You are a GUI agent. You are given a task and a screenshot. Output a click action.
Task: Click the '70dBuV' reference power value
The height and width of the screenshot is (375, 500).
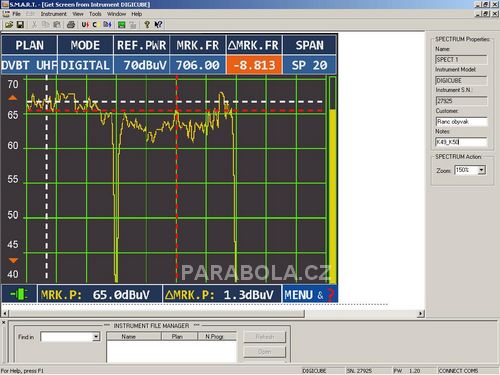tap(141, 65)
